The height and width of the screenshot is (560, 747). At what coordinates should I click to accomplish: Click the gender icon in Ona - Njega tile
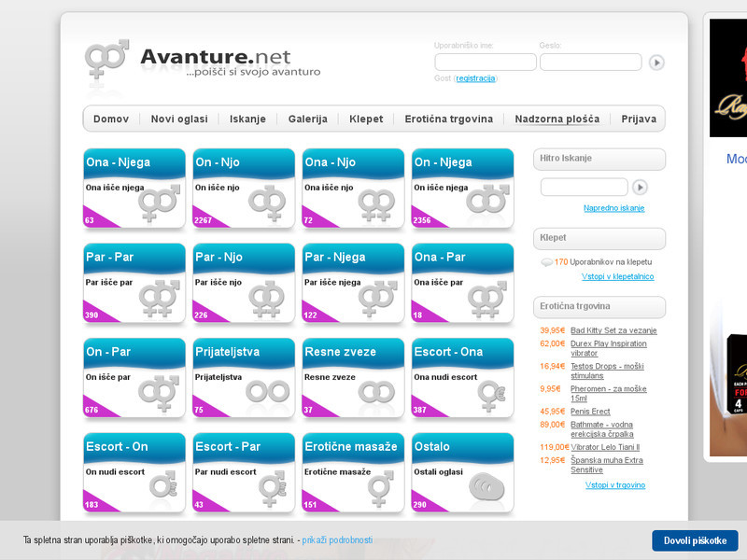[159, 203]
